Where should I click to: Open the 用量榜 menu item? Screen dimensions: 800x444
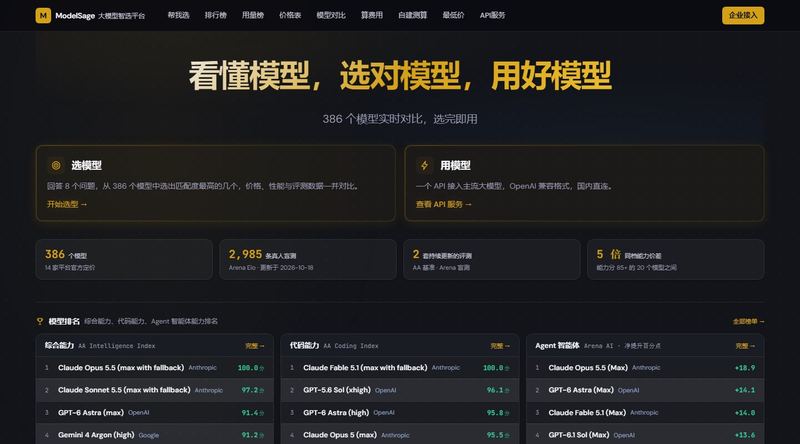253,15
